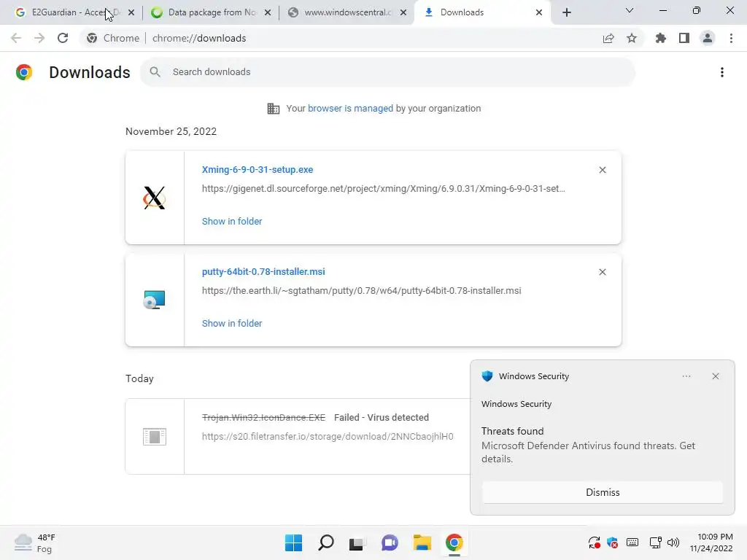Open network status tray icon
The width and height of the screenshot is (747, 560).
pos(655,542)
